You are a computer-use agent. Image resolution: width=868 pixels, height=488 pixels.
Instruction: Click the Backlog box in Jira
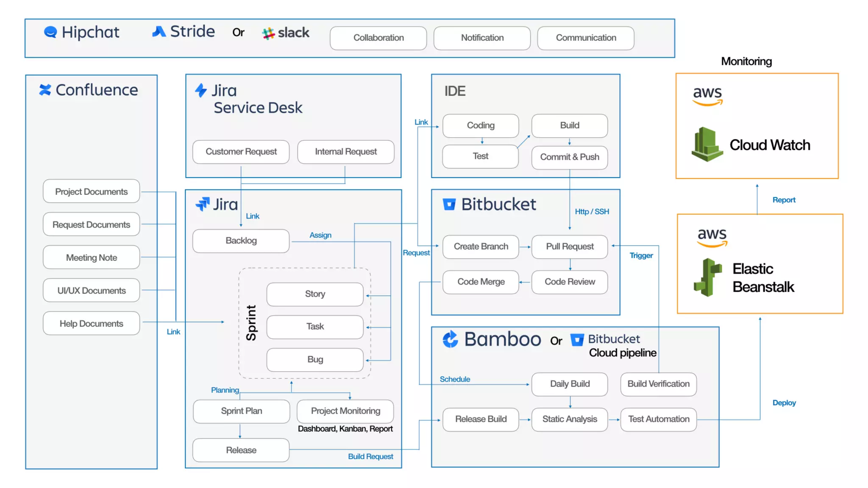[241, 241]
